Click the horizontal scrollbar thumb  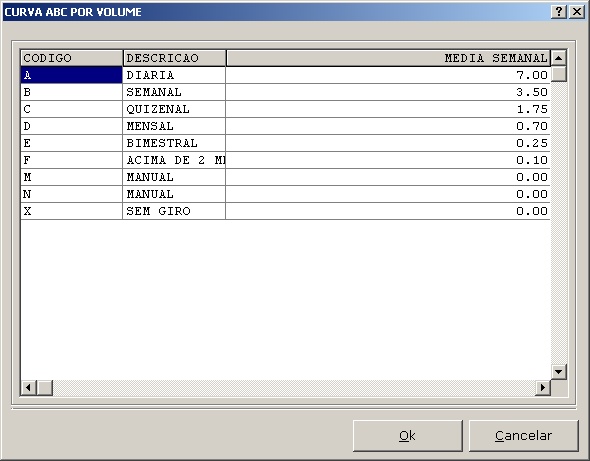tap(45, 388)
